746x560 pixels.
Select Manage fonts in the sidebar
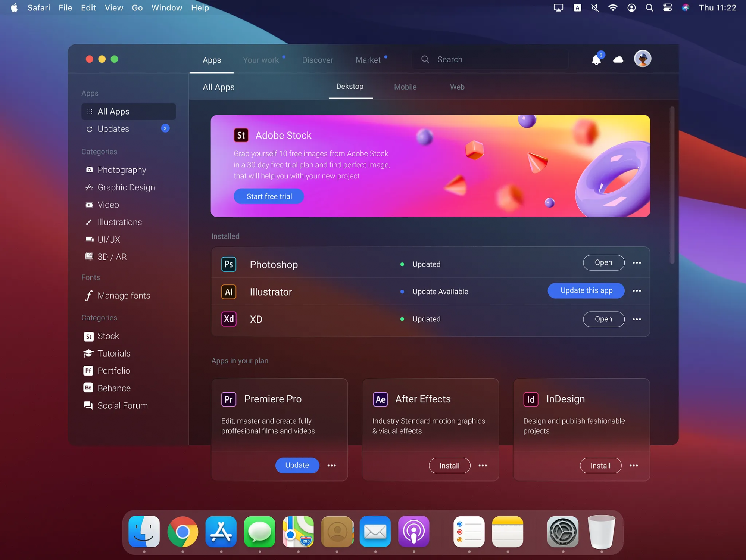coord(124,296)
